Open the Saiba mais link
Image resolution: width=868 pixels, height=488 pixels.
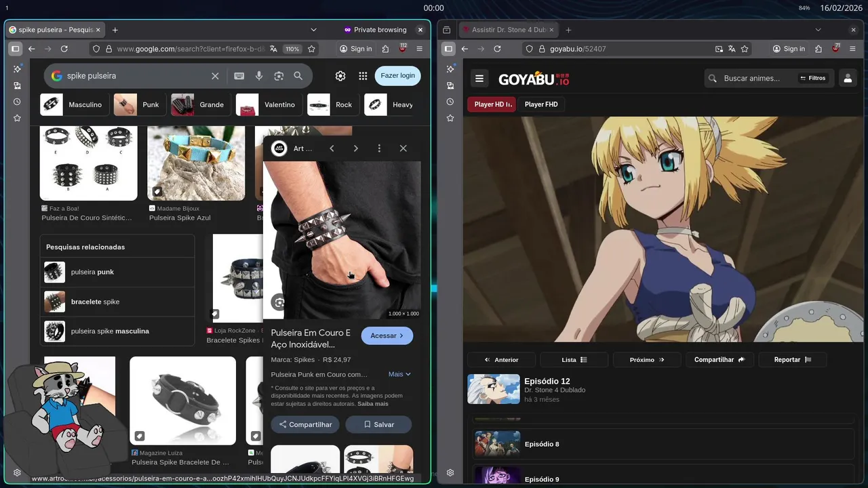373,404
